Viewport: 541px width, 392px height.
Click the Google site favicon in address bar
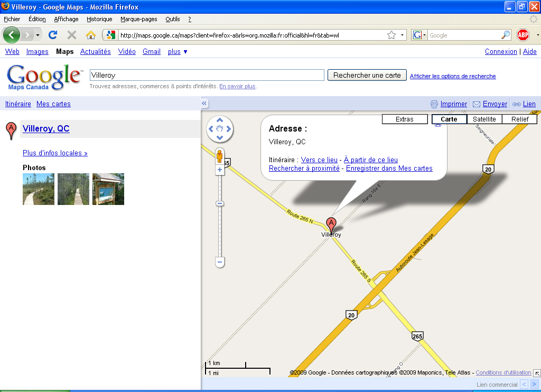click(x=110, y=35)
